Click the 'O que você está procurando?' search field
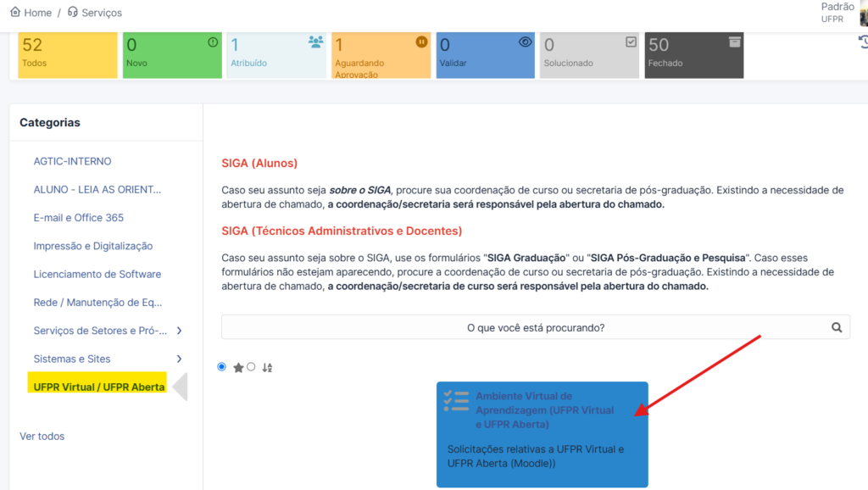This screenshot has width=868, height=490. [x=536, y=328]
